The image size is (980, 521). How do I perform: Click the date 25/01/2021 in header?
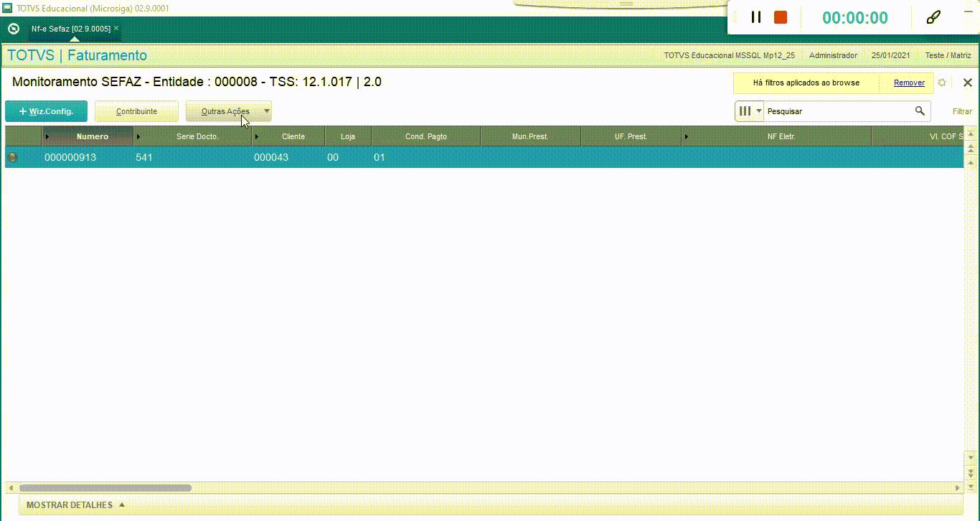[891, 55]
